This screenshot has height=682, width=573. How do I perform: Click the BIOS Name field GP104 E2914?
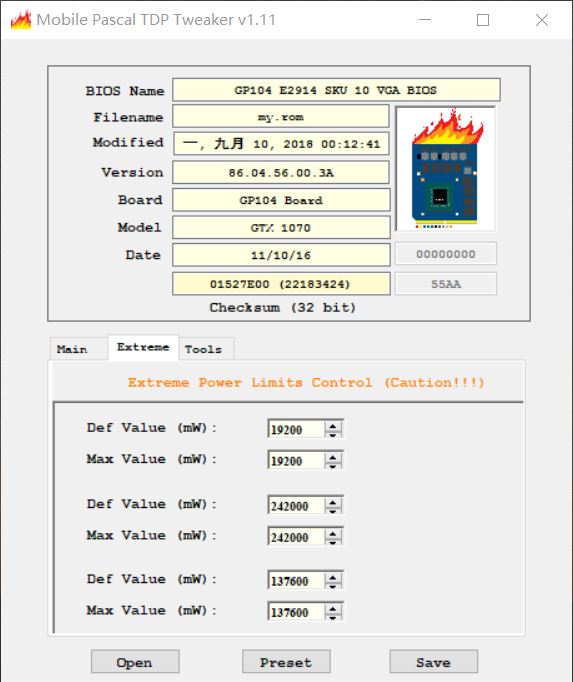(x=336, y=90)
